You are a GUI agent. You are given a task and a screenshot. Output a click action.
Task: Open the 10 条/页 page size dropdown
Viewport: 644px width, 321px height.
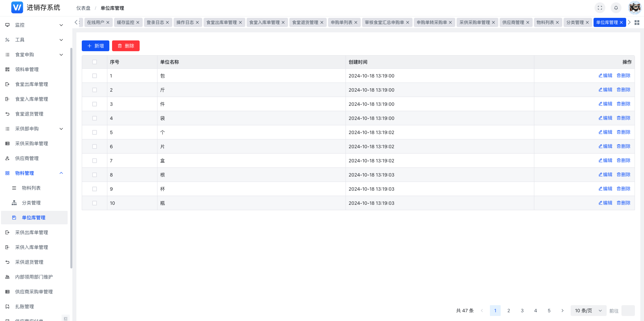pyautogui.click(x=588, y=311)
